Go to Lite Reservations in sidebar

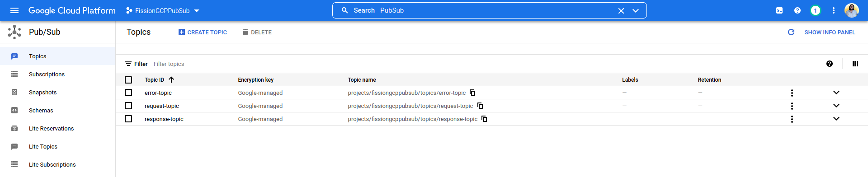[57, 128]
